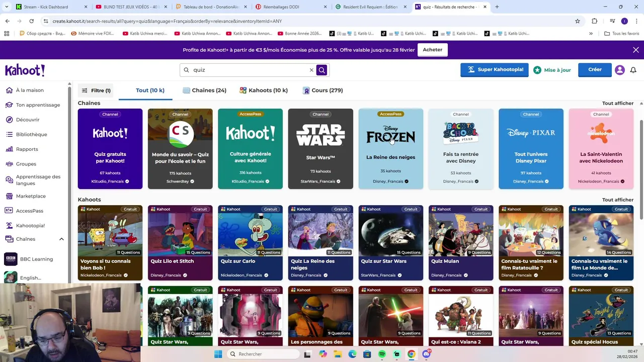
Task: Open the account profile avatar
Action: pos(620,70)
